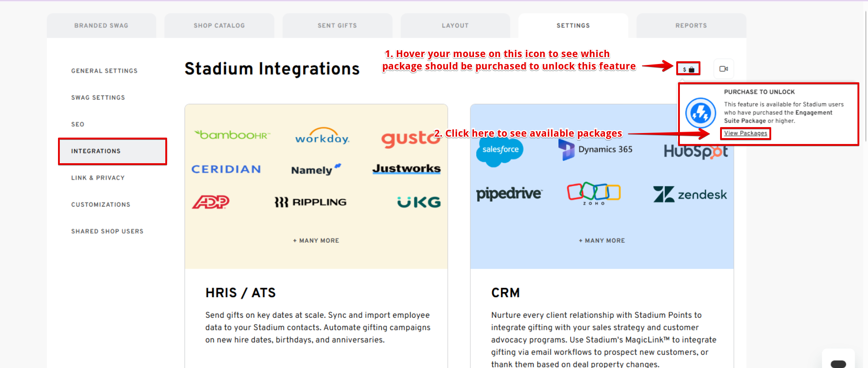The width and height of the screenshot is (868, 368).
Task: Click the ADP logo
Action: tap(210, 202)
